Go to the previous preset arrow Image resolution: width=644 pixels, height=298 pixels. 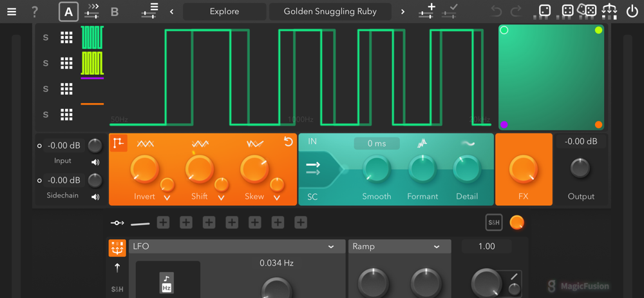(x=172, y=12)
